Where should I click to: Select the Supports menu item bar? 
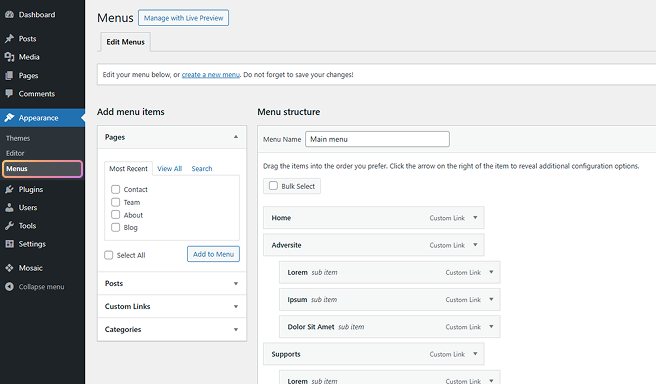(x=374, y=354)
